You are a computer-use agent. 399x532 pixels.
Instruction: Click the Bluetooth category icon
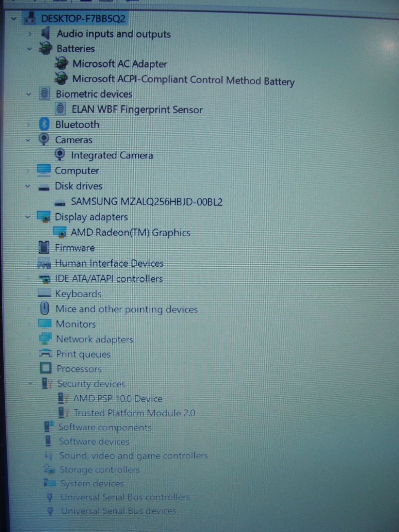[44, 124]
